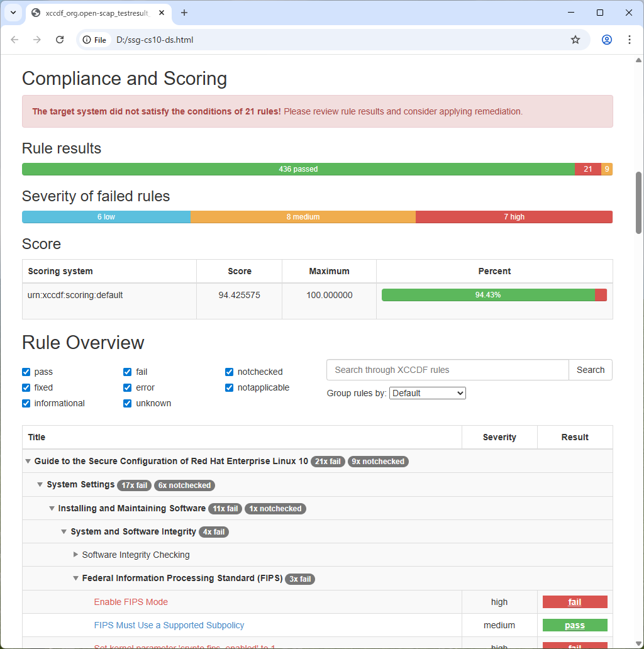The height and width of the screenshot is (649, 644).
Task: Click the tab search chevron icon
Action: coord(13,13)
